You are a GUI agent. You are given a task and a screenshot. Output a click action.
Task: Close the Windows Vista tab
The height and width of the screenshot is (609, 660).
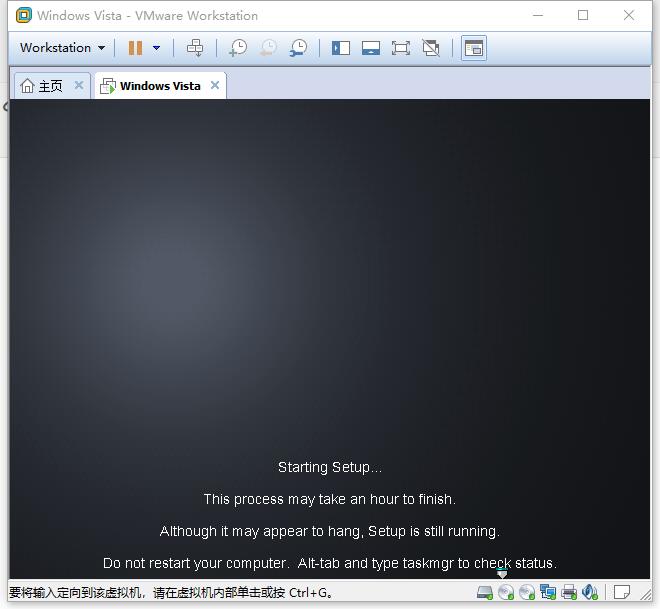[x=215, y=85]
